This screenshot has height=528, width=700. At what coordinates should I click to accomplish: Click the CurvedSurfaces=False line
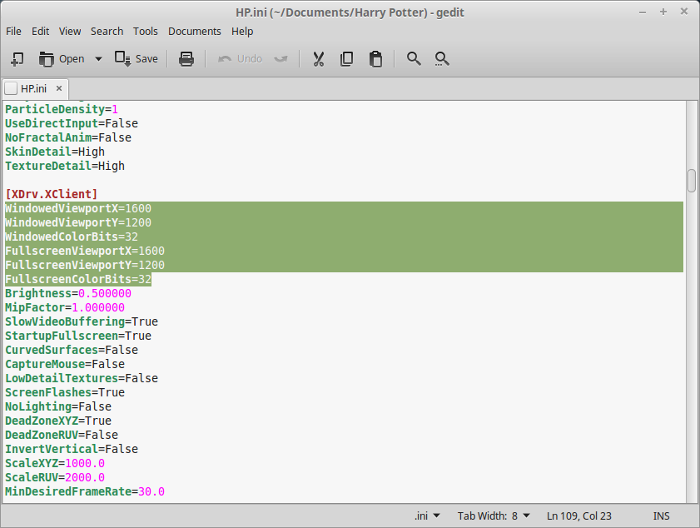(x=71, y=350)
